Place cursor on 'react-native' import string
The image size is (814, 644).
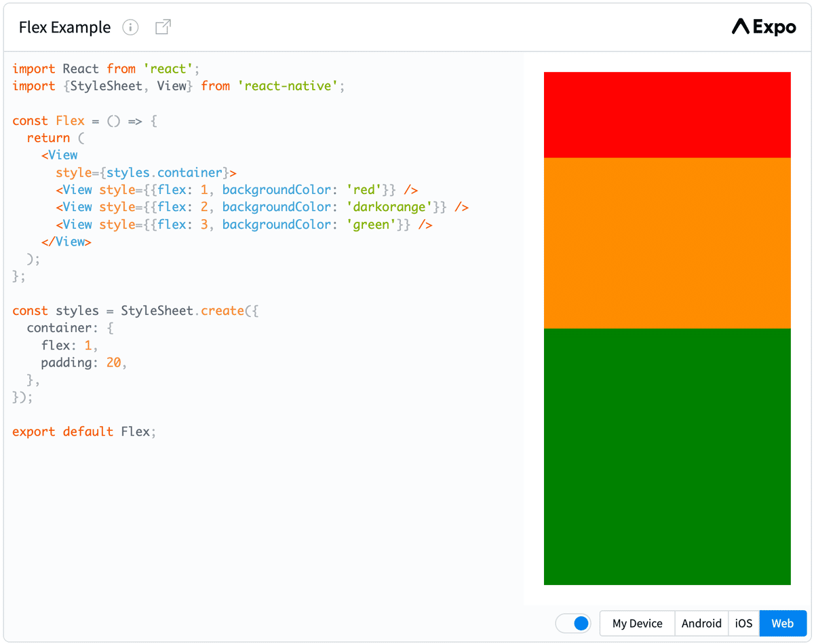coord(288,86)
